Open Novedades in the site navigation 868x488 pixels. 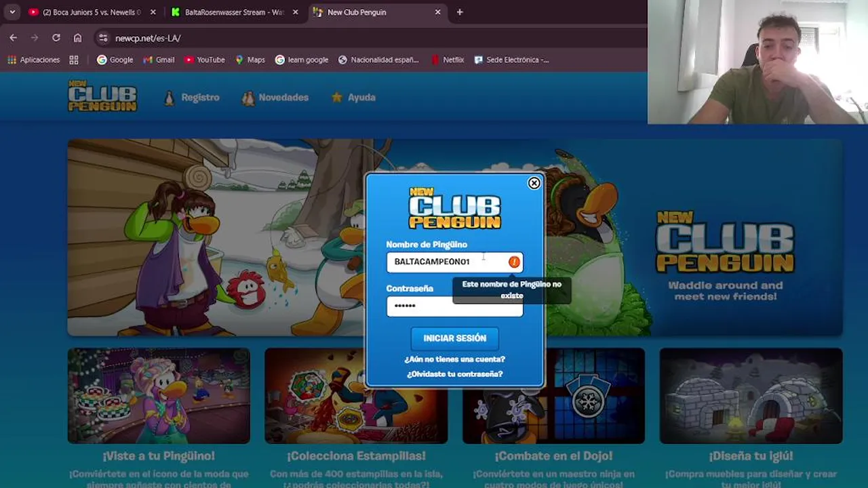[x=275, y=98]
